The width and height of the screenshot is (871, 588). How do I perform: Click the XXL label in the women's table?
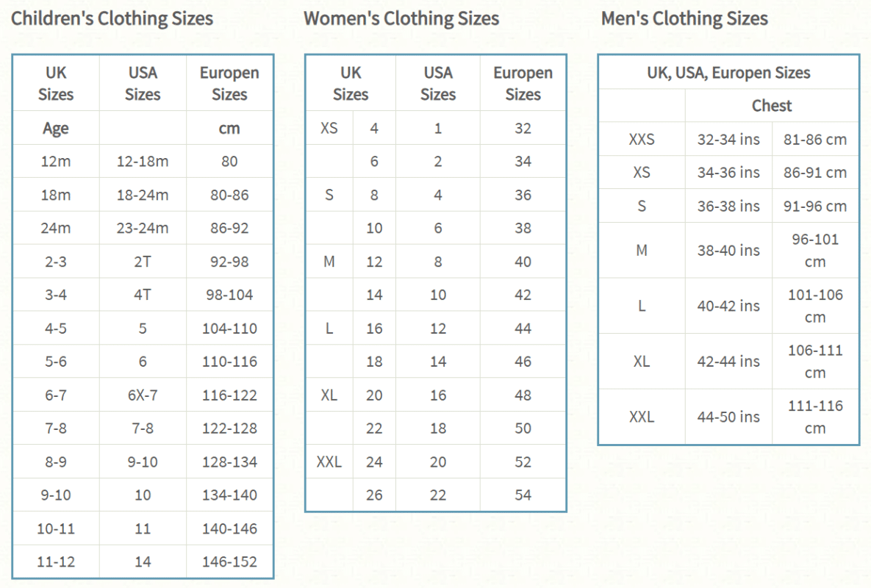329,462
